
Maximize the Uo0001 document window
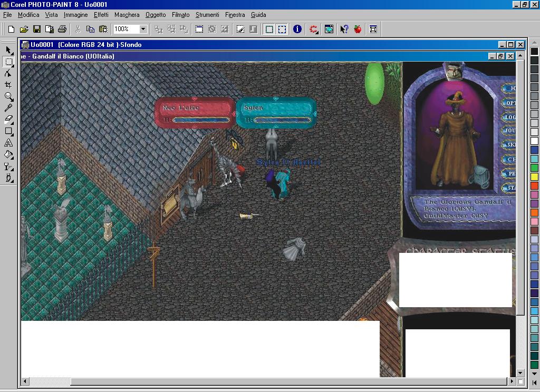point(510,45)
